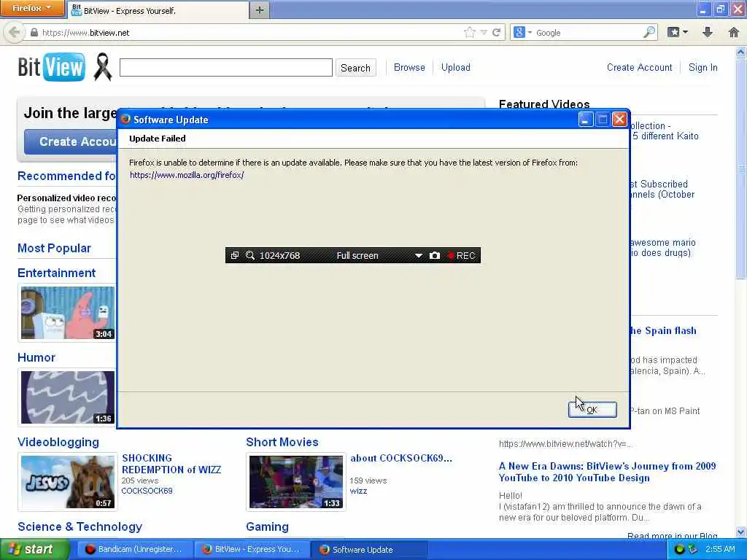Open the JESUS 0:57 video thumbnail
The width and height of the screenshot is (747, 560).
click(68, 482)
